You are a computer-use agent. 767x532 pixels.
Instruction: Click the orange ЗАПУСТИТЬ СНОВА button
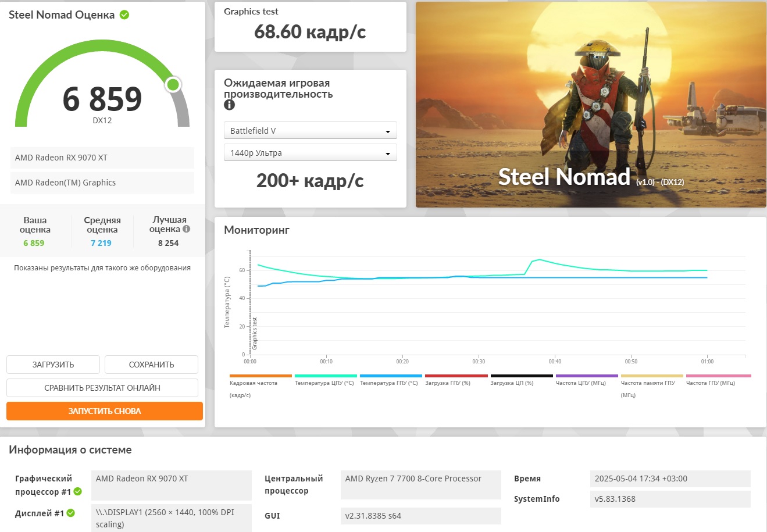click(105, 411)
